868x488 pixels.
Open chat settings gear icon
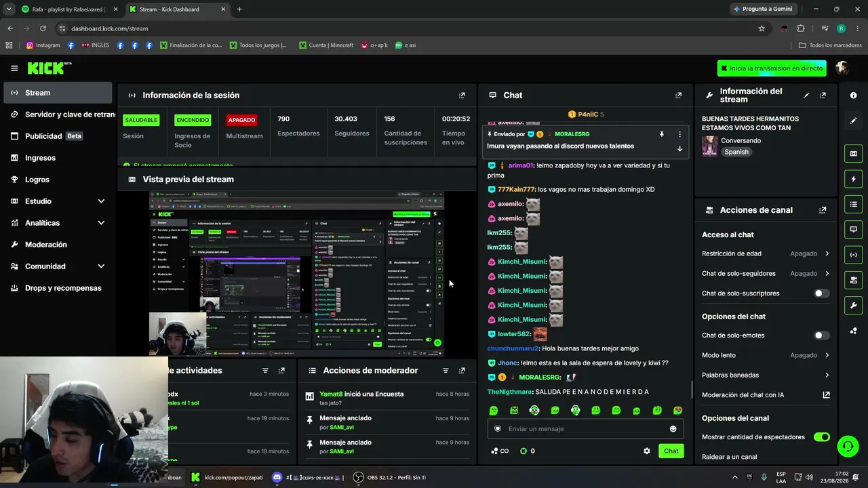[x=647, y=451]
